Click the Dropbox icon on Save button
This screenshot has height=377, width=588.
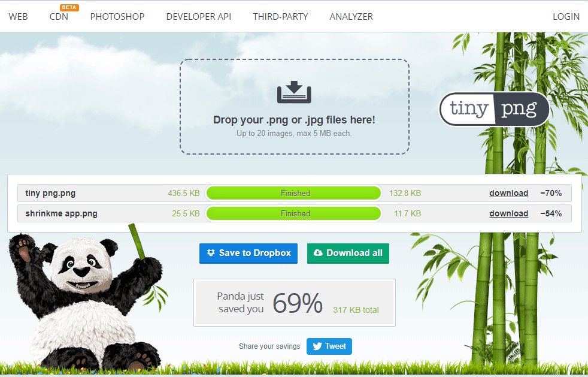point(211,253)
